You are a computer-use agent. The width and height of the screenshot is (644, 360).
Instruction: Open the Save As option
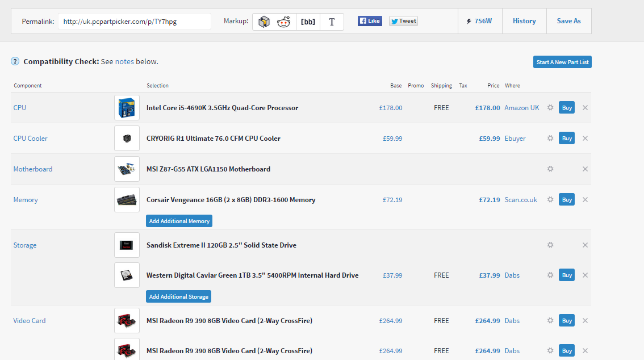coord(569,21)
